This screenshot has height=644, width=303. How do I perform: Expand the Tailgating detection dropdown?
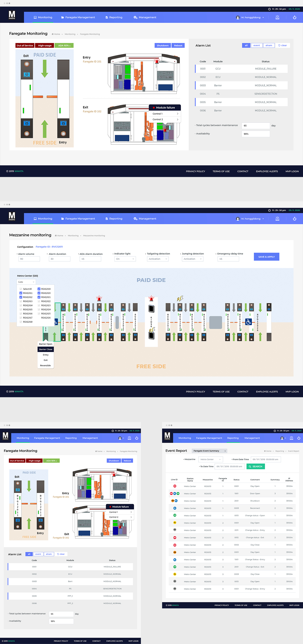[x=158, y=259]
